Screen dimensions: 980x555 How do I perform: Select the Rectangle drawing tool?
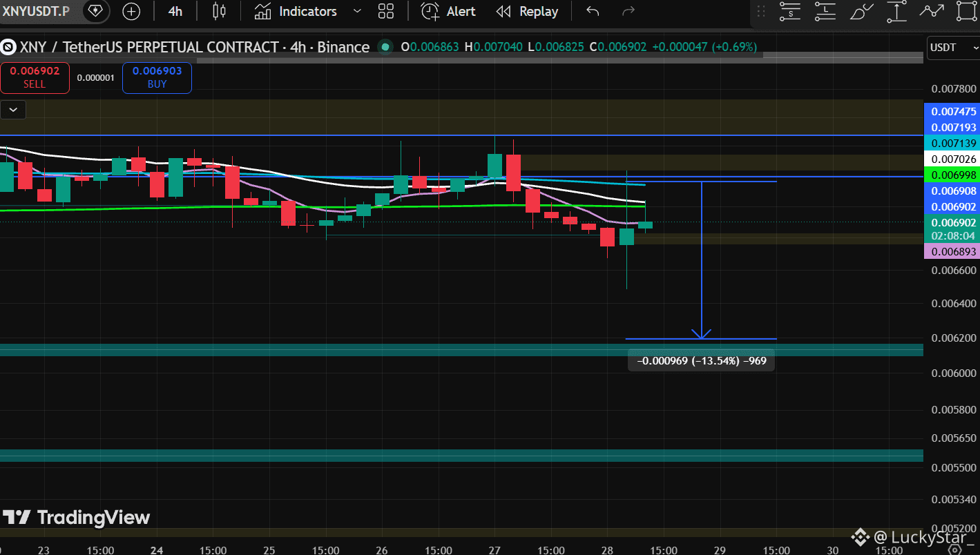pos(967,11)
